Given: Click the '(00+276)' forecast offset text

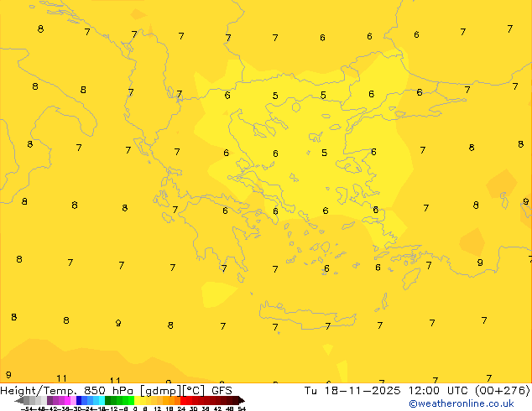Looking at the screenshot, I should coord(502,391).
